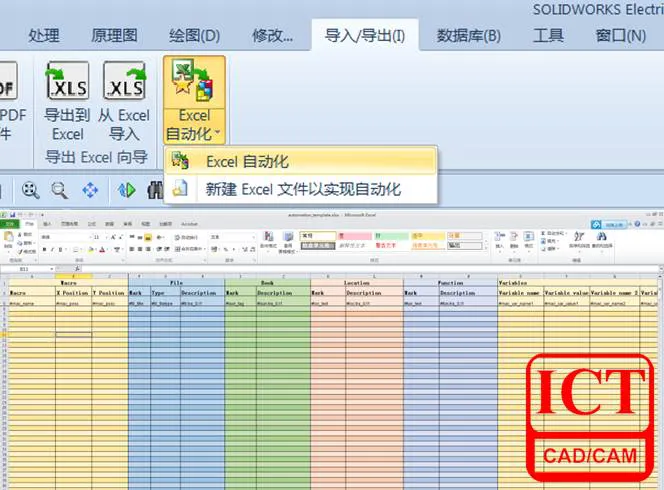
Task: Select '新建 Excel 文件以实现自动化' menu entry
Action: tap(302, 188)
